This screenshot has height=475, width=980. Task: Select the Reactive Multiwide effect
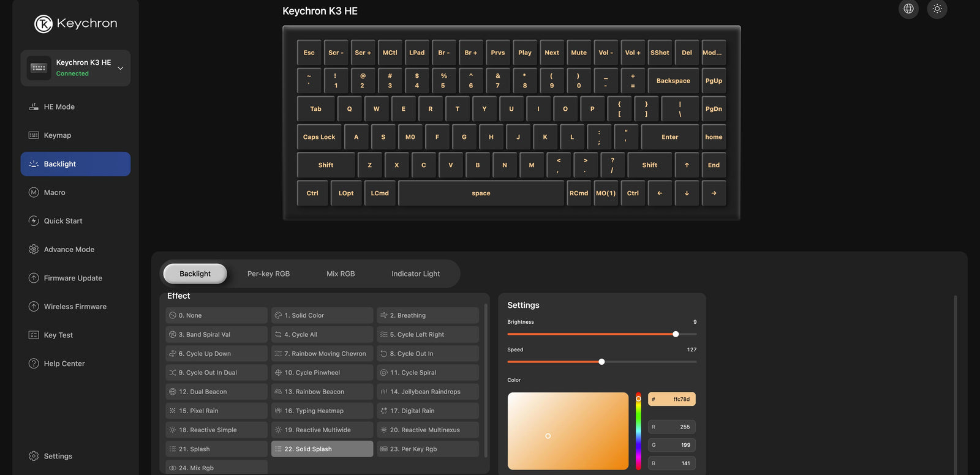tap(322, 430)
